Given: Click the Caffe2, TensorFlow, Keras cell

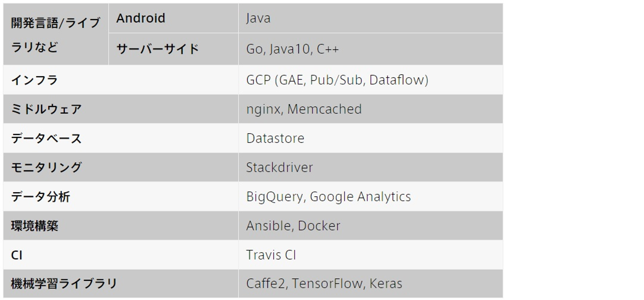Looking at the screenshot, I should pyautogui.click(x=324, y=283).
